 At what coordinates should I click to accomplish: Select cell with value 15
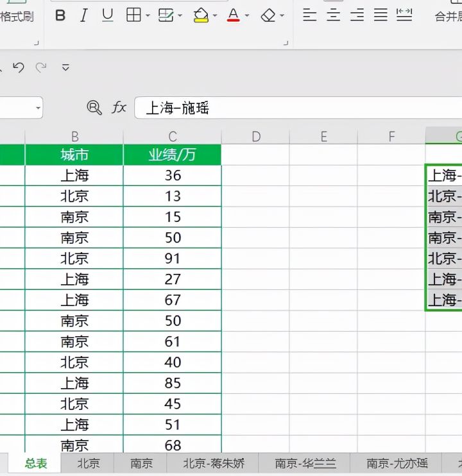(x=173, y=217)
